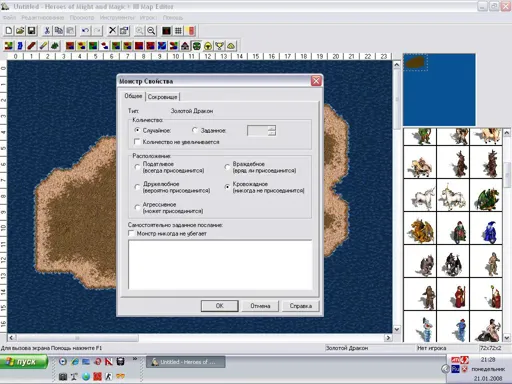This screenshot has height=384, width=512.
Task: Select the green monsters face icon
Action: [x=197, y=46]
